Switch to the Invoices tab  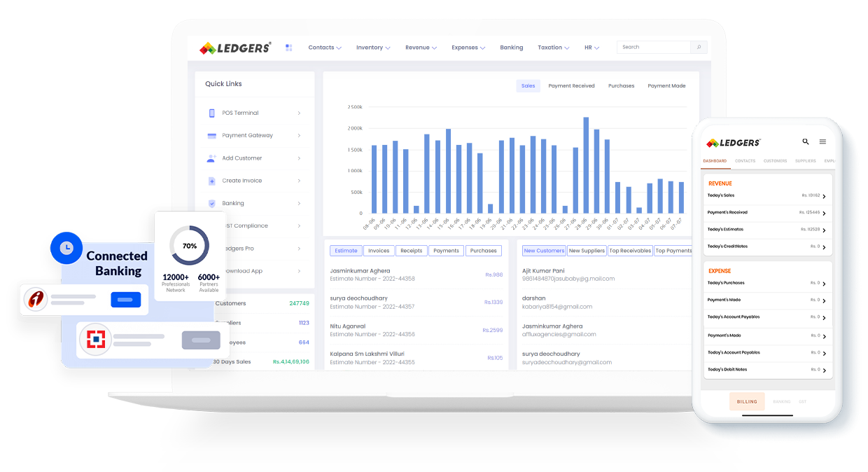[x=379, y=250]
